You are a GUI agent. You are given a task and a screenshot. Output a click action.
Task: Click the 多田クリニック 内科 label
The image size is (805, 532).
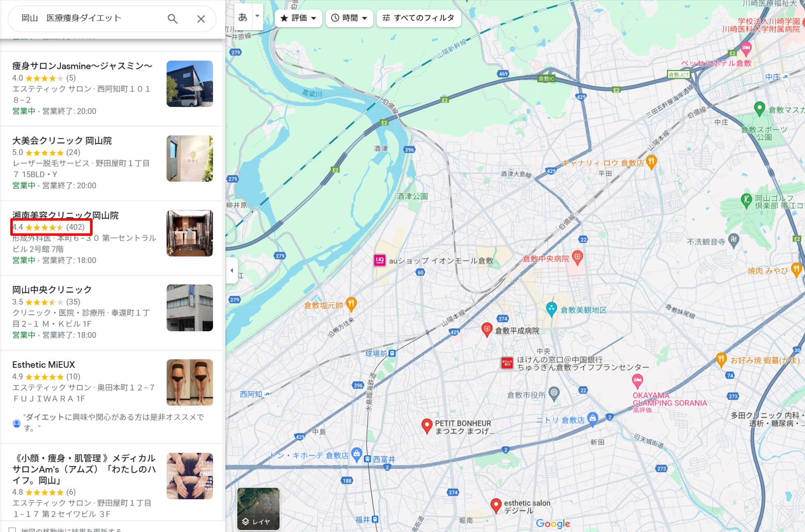(767, 419)
